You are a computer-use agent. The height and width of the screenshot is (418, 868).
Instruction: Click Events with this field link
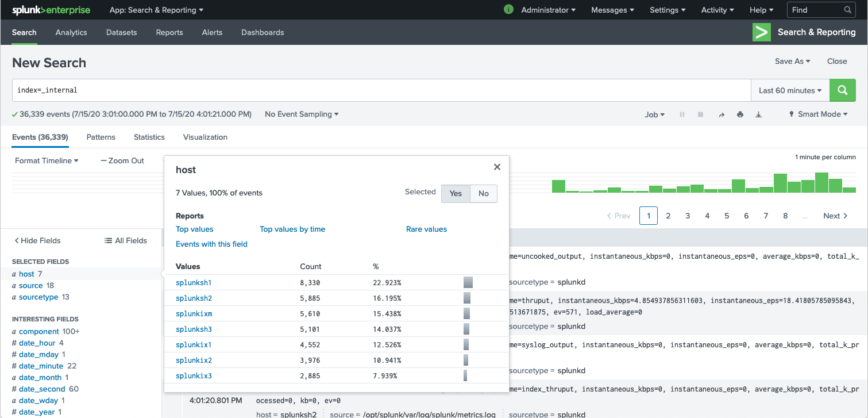pos(211,244)
